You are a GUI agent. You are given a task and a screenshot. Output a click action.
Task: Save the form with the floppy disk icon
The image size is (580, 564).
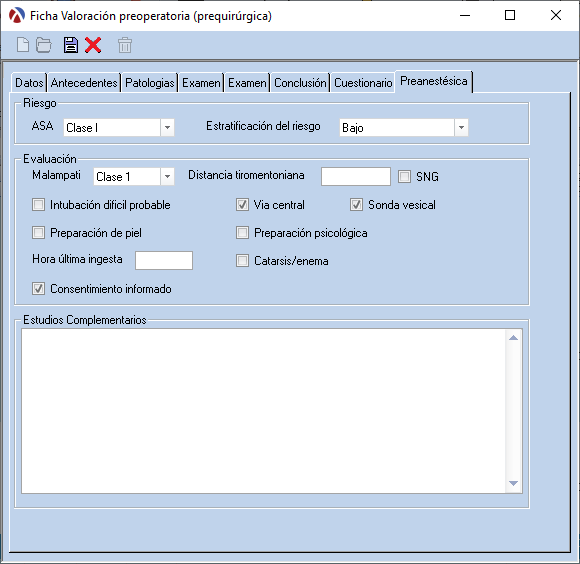[x=71, y=45]
